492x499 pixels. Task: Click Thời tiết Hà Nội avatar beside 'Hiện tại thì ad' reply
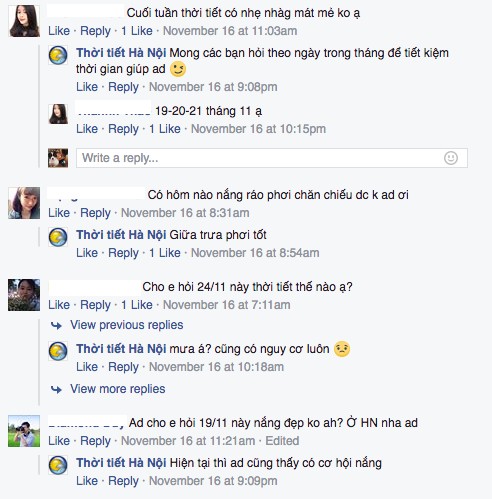tap(58, 465)
